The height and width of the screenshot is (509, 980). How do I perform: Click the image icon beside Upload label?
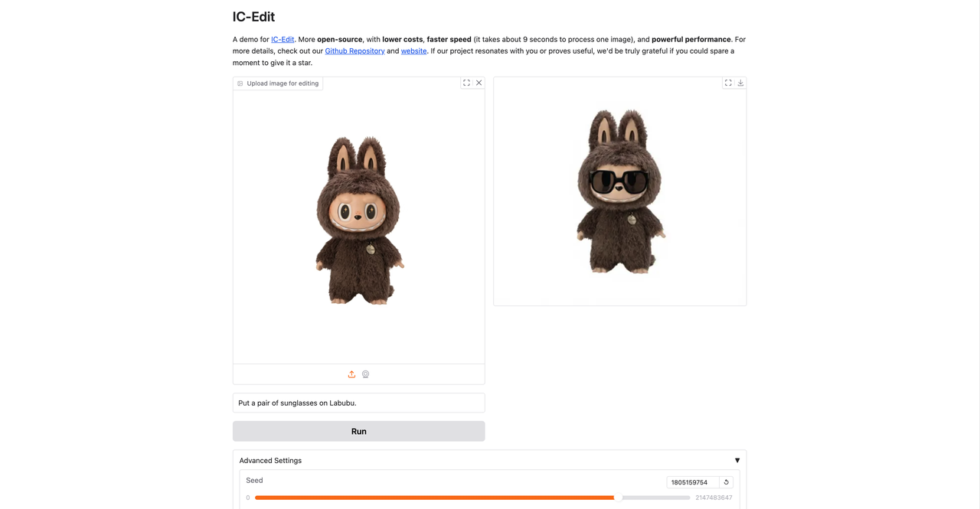[240, 83]
